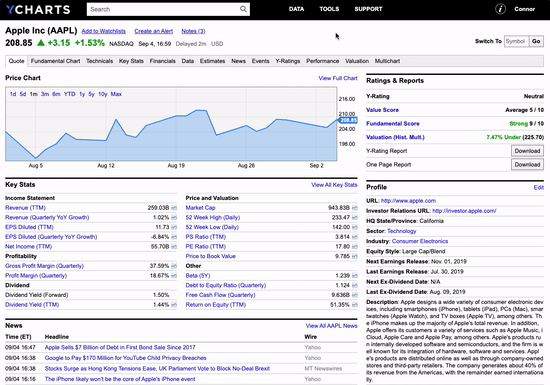Image resolution: width=550 pixels, height=385 pixels.
Task: Select the Max chart range
Action: [x=116, y=94]
